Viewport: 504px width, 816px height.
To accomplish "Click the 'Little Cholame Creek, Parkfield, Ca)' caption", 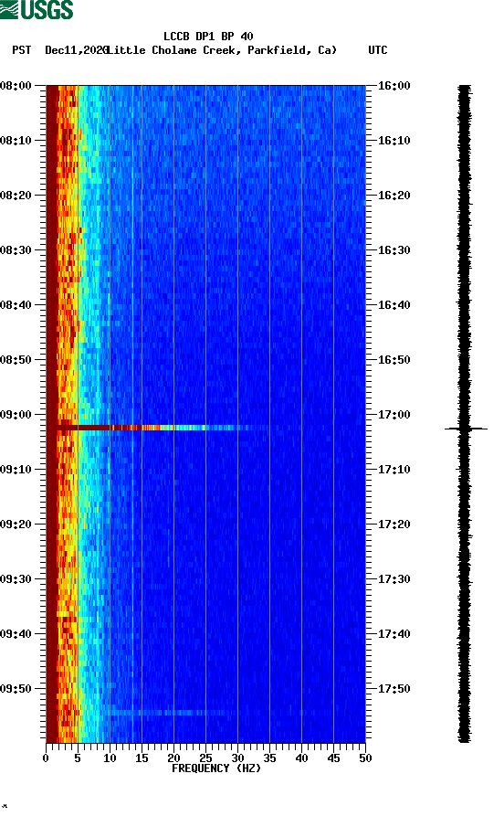I will coord(222,50).
